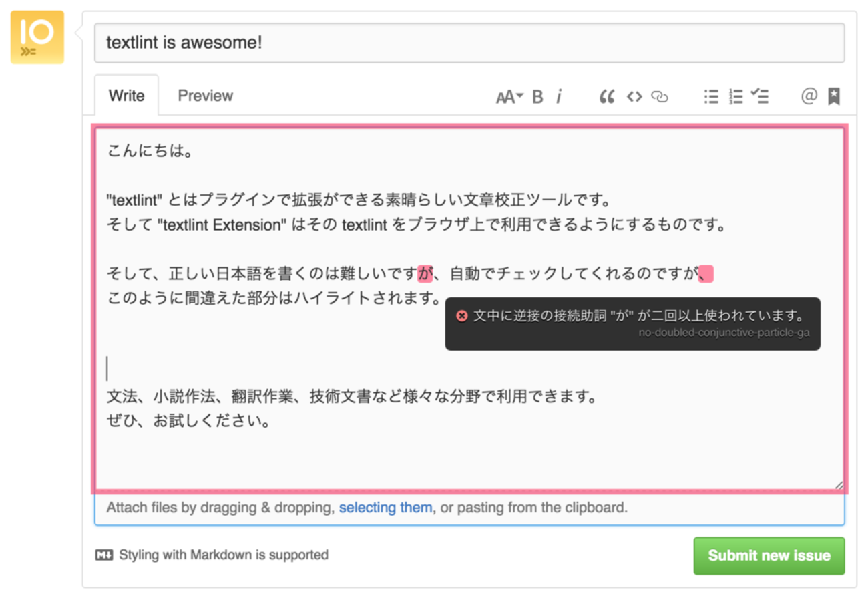Click the Submit new issue button
868x600 pixels.
click(x=769, y=556)
